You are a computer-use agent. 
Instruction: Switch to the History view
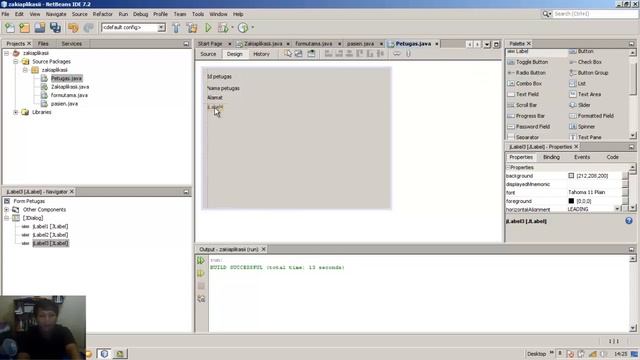[x=261, y=54]
